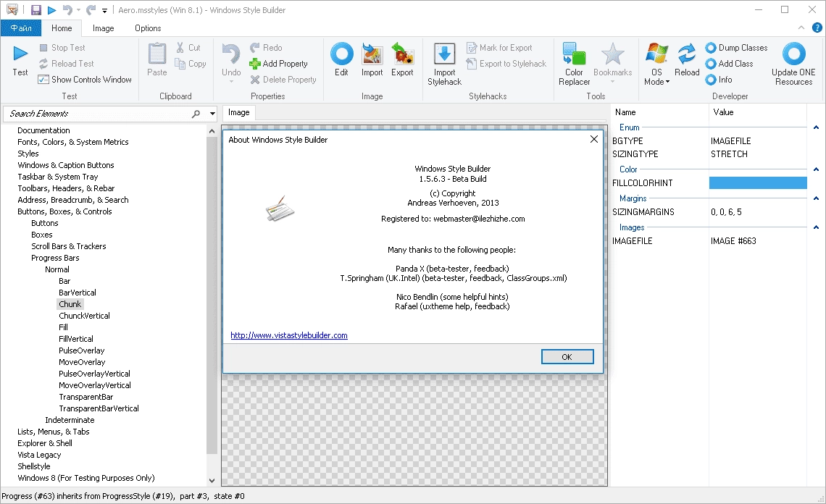Collapse the Enum property group
Viewport: 826px width, 504px height.
(x=816, y=127)
